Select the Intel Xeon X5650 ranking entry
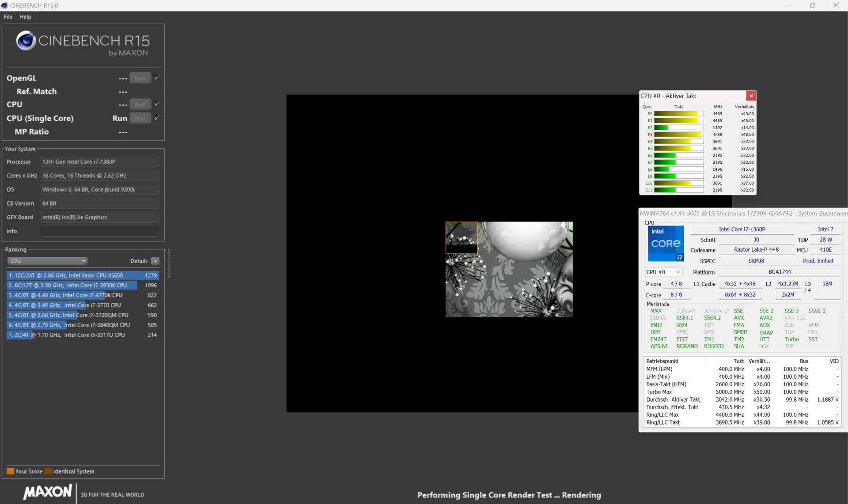The width and height of the screenshot is (848, 504). pyautogui.click(x=83, y=275)
